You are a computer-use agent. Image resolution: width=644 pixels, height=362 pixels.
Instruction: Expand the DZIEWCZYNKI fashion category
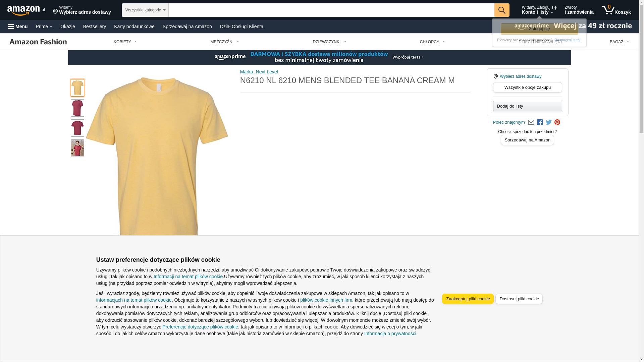tap(329, 42)
